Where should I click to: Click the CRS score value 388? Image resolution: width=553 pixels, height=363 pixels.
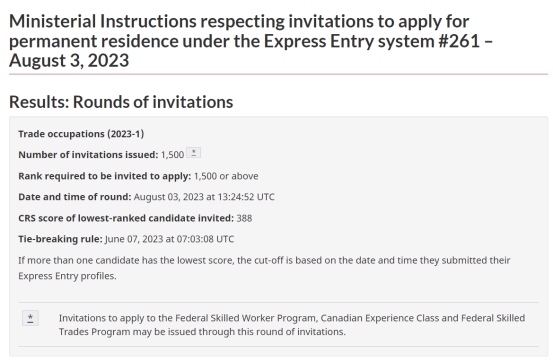click(x=244, y=218)
